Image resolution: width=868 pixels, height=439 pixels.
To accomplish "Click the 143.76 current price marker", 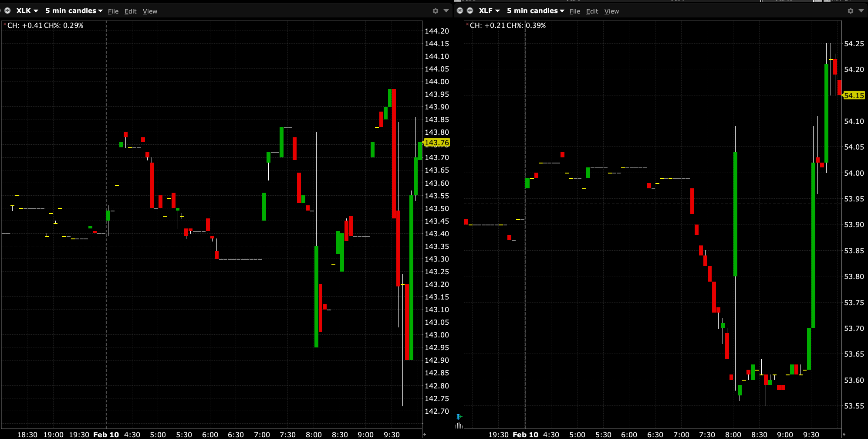I will coord(436,143).
